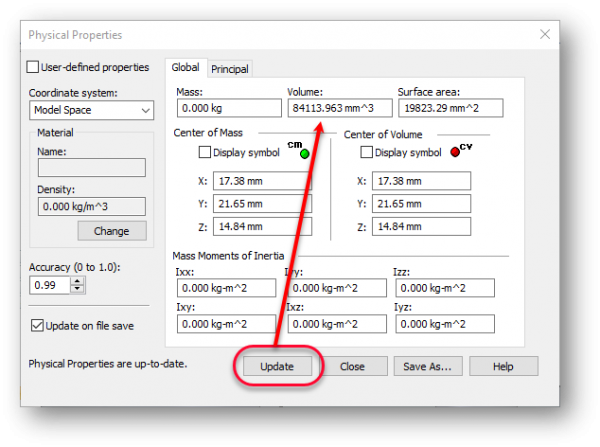Toggle Center of Mass Display symbol checkbox
Image resolution: width=600 pixels, height=447 pixels.
pyautogui.click(x=205, y=152)
